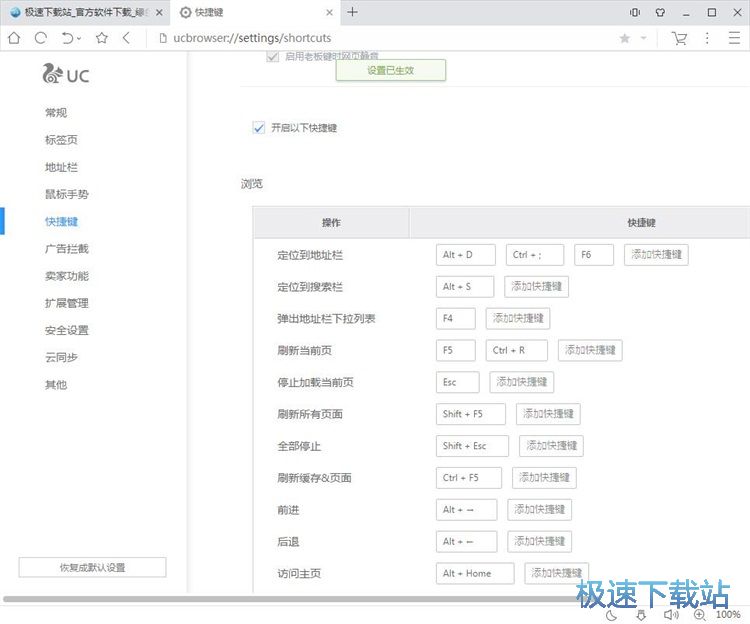The image size is (750, 624).
Task: Open 广告拦截 settings section
Action: point(66,249)
